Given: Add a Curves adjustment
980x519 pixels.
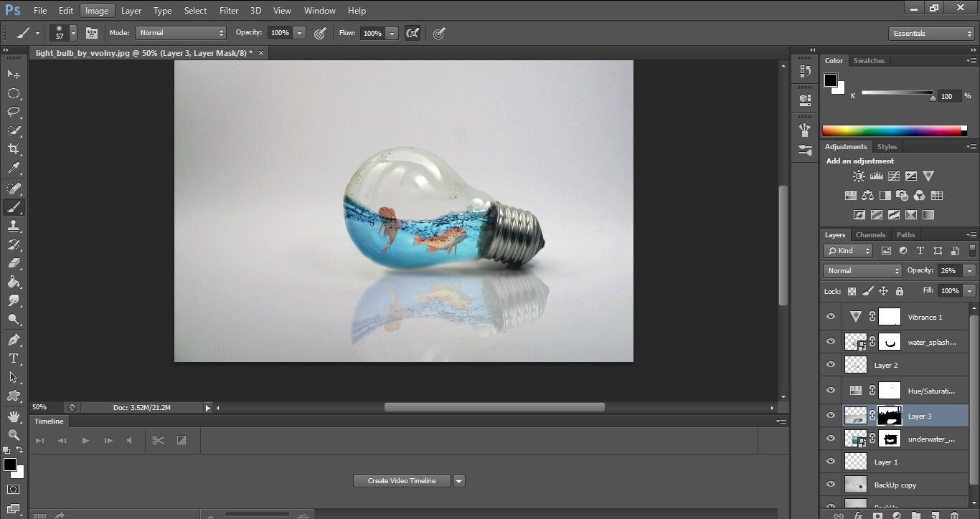Looking at the screenshot, I should point(894,176).
